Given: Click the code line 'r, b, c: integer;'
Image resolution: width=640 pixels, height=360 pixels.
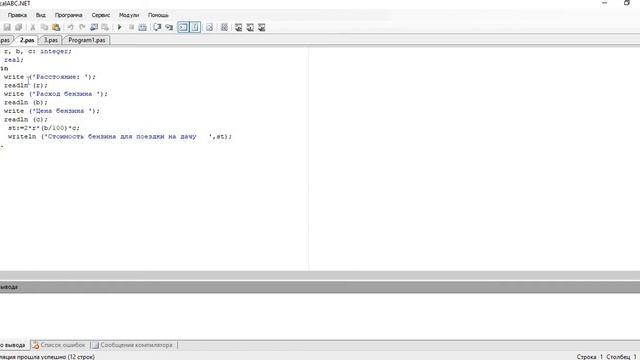Looking at the screenshot, I should point(38,51).
